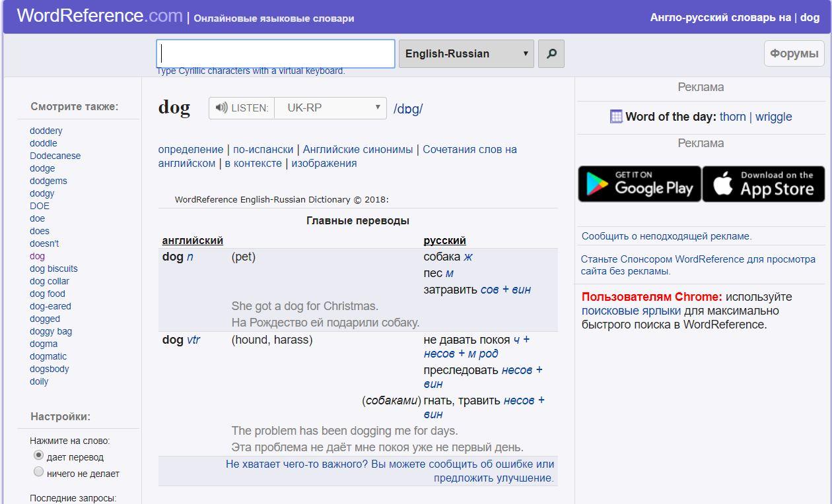Open 'dogmatic' entry from the sidebar
The height and width of the screenshot is (504, 832).
pos(48,356)
